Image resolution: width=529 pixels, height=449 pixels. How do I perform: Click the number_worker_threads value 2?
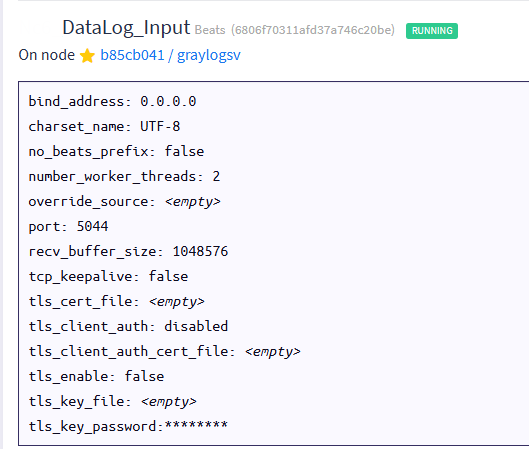click(x=216, y=176)
